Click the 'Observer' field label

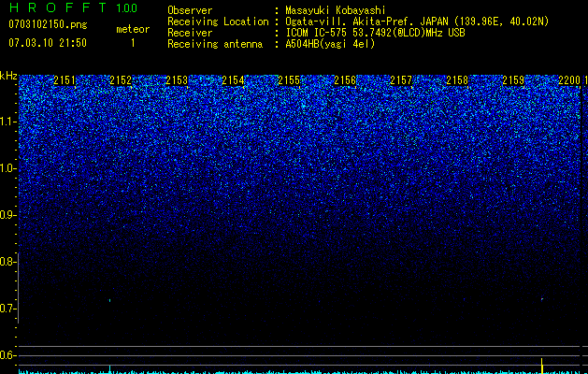pos(190,10)
